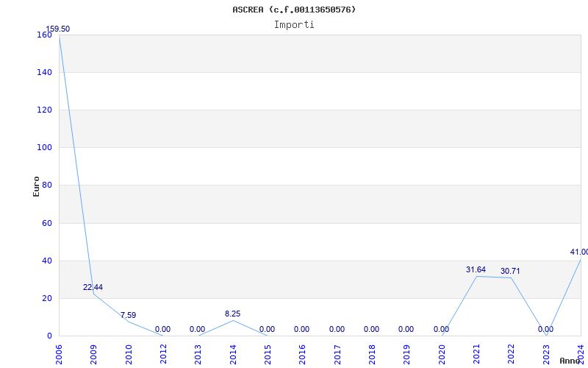Pick year 2009 on the x-axis

coord(94,355)
